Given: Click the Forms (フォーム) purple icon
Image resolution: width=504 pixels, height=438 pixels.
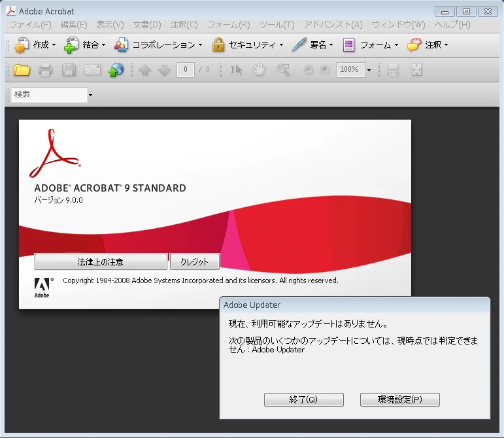Looking at the screenshot, I should point(348,45).
